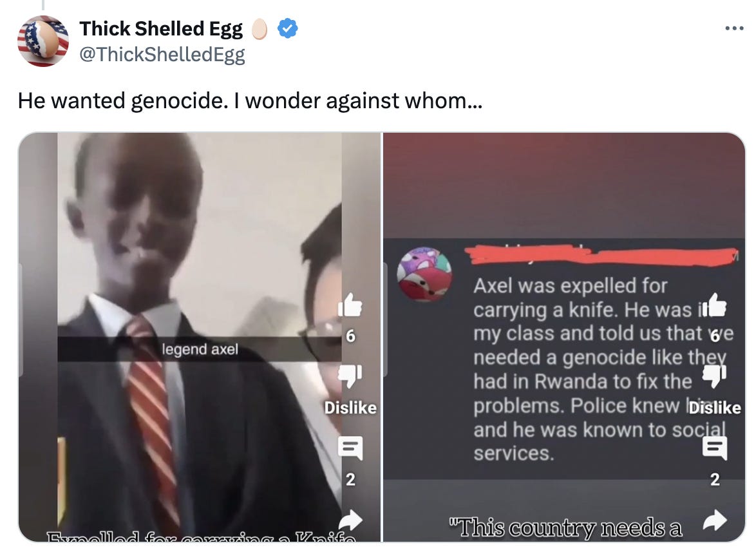This screenshot has width=756, height=554.
Task: Click the Thick Shelled Egg display name
Action: [x=161, y=29]
